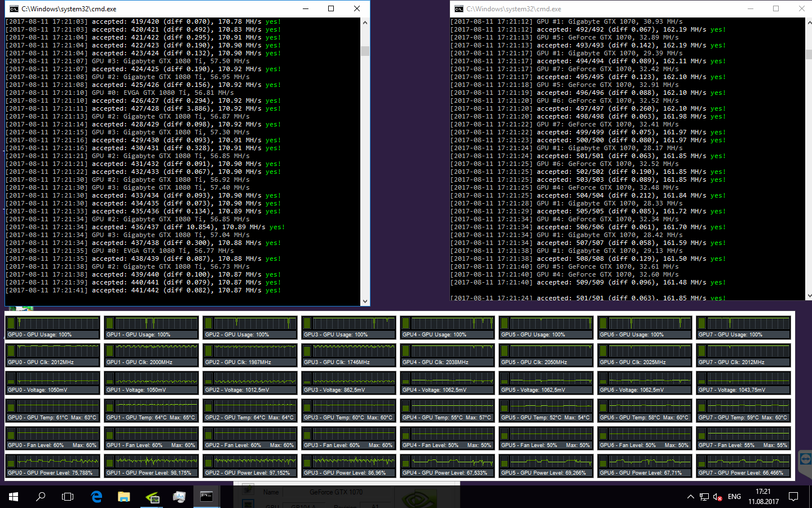Select the GPU7 Fan Level 55% graph
The image size is (812, 508).
click(x=744, y=437)
